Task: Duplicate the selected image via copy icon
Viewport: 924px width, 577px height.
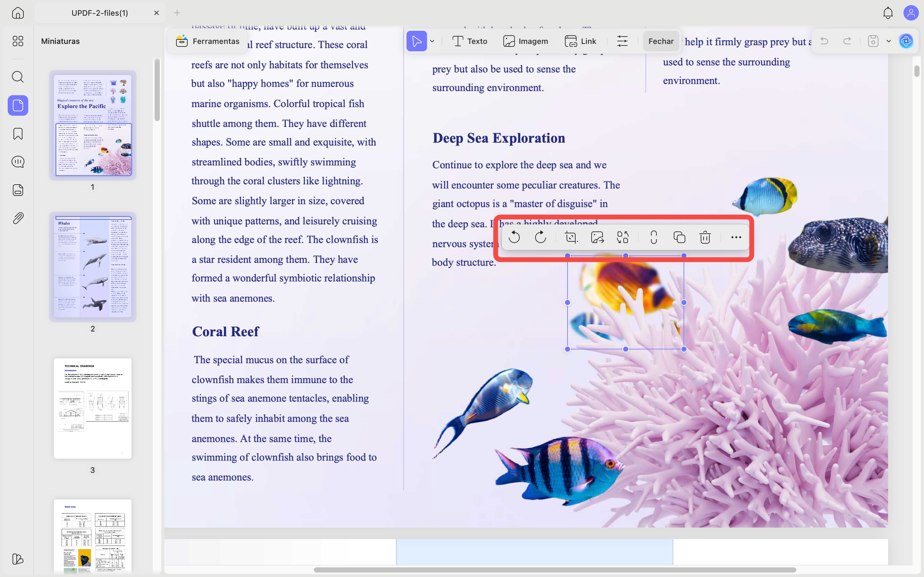Action: tap(679, 237)
